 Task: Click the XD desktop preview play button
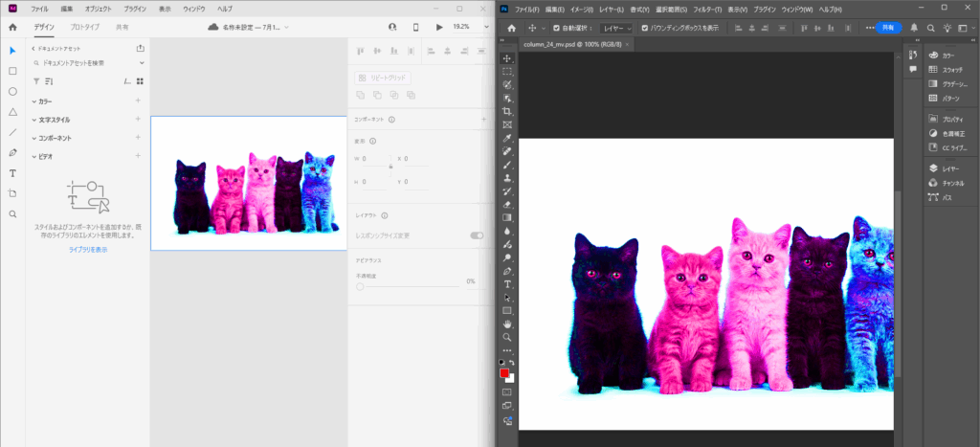(x=438, y=27)
